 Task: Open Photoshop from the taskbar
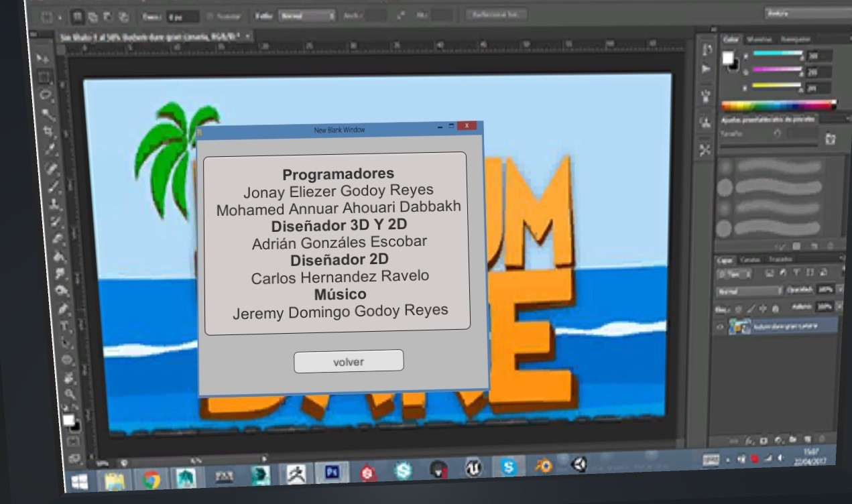tap(332, 471)
